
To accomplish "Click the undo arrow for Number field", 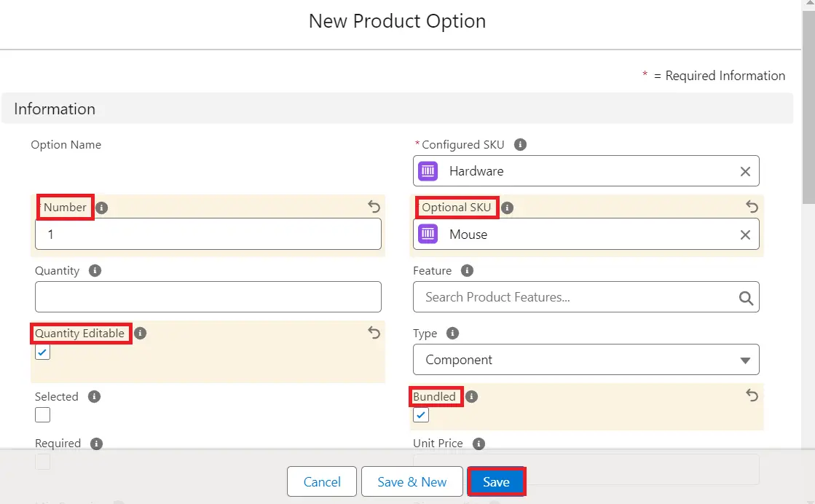I will pyautogui.click(x=374, y=207).
